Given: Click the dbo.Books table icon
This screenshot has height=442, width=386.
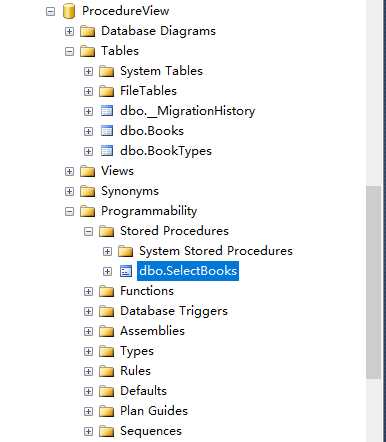Looking at the screenshot, I should click(107, 131).
